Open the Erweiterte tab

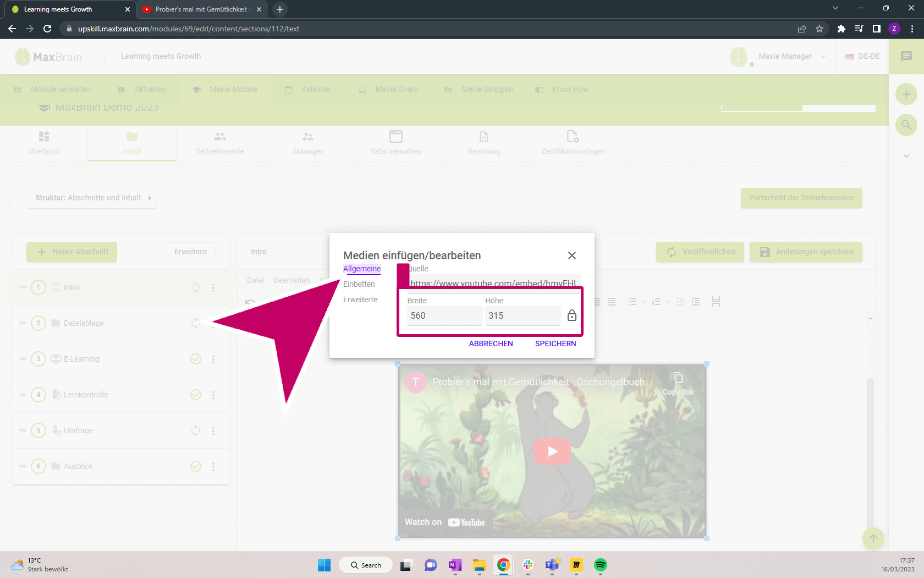360,299
